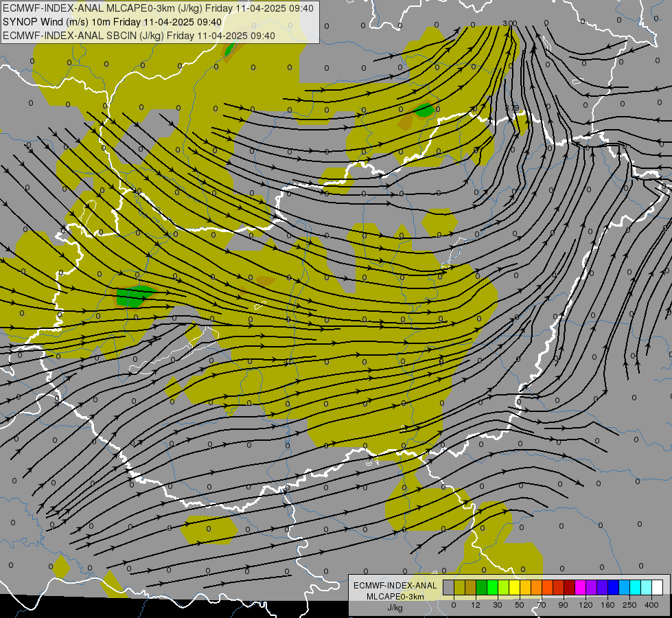Click the 'SBCIN (J/kg)' title line
Screen dimensions: 672x618
pyautogui.click(x=139, y=36)
